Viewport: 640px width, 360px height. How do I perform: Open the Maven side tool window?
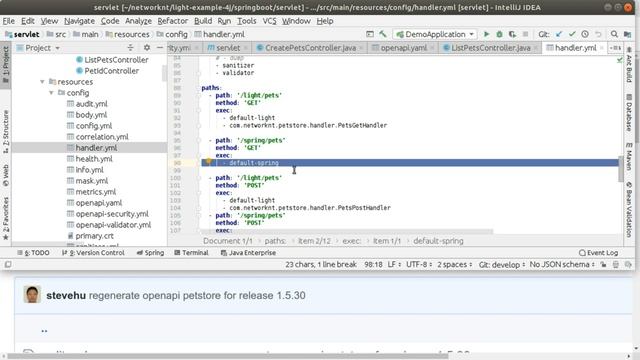coord(629,157)
